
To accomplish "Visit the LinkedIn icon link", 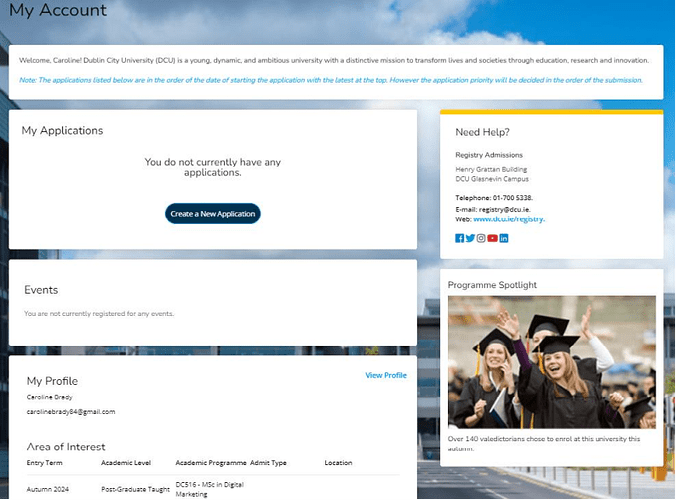I will (504, 238).
